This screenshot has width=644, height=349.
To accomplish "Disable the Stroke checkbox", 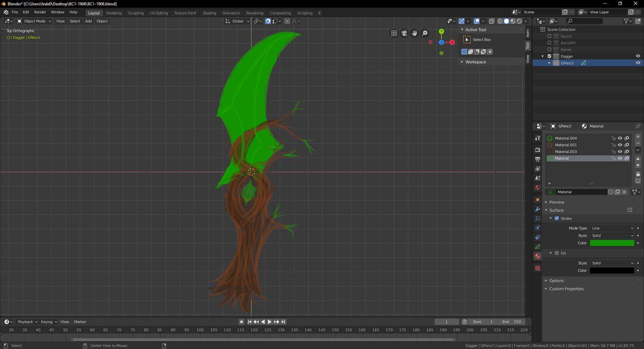I will coord(557,218).
